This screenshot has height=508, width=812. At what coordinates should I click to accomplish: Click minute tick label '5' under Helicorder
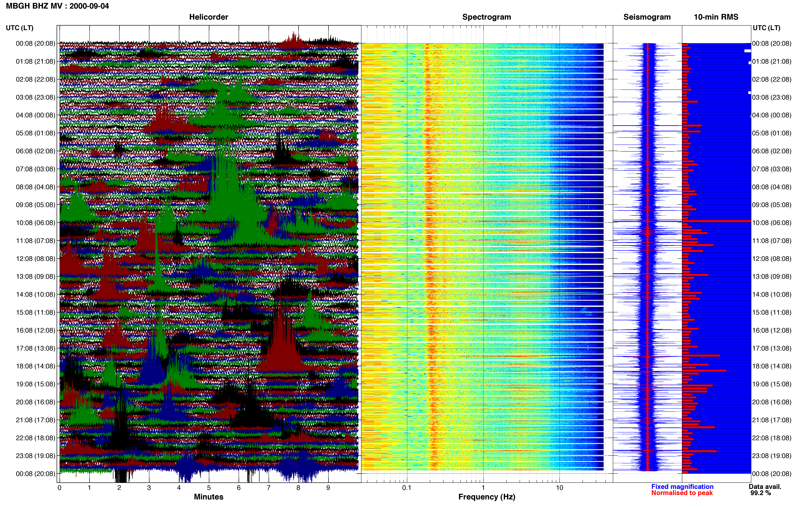209,488
